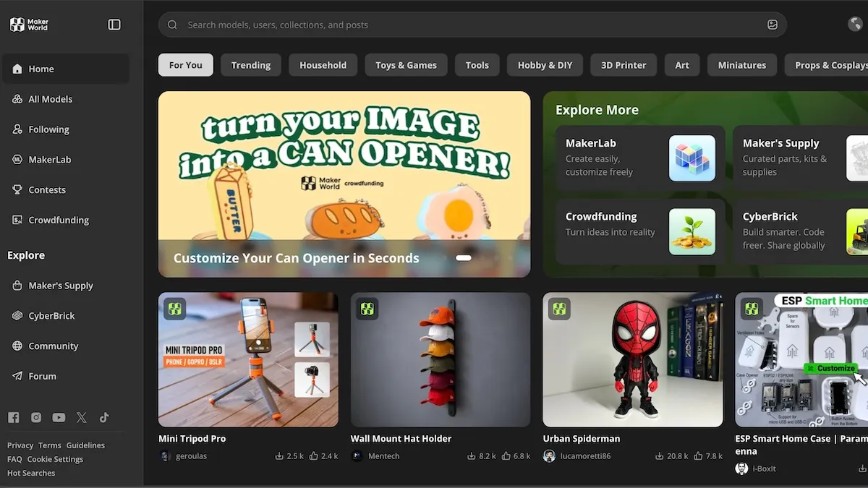This screenshot has width=868, height=488.
Task: Open the Crowdfunding Explore More card
Action: pyautogui.click(x=640, y=231)
